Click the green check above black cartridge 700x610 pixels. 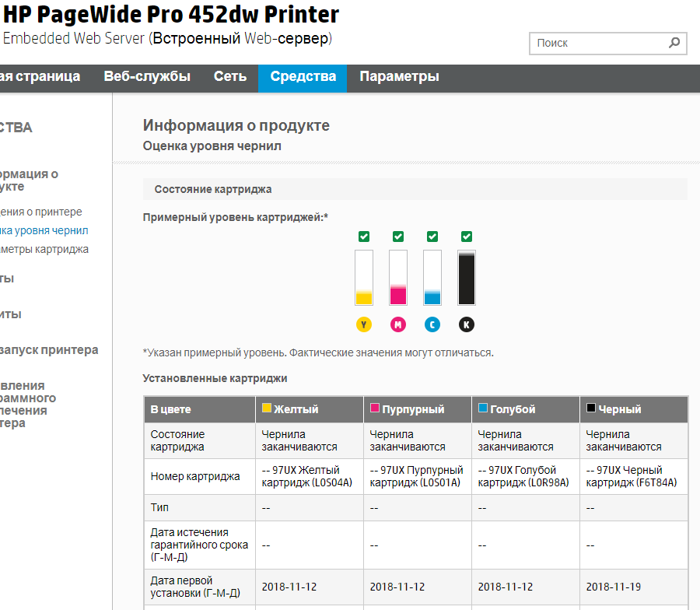click(x=467, y=237)
